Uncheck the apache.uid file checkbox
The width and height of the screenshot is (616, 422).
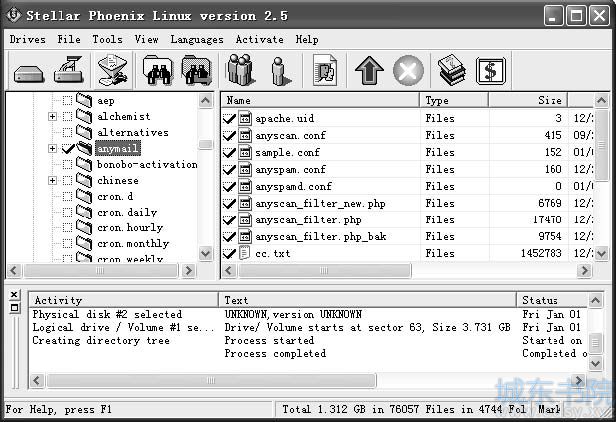click(x=229, y=118)
